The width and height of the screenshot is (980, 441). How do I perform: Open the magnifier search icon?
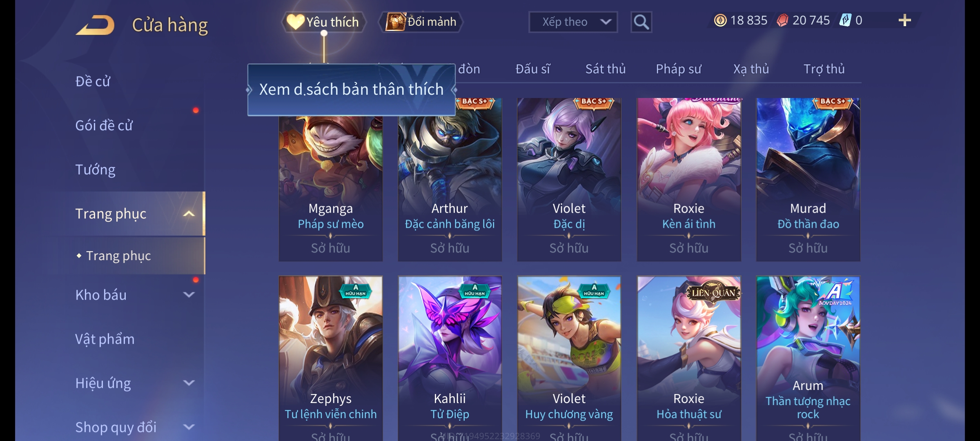coord(641,22)
